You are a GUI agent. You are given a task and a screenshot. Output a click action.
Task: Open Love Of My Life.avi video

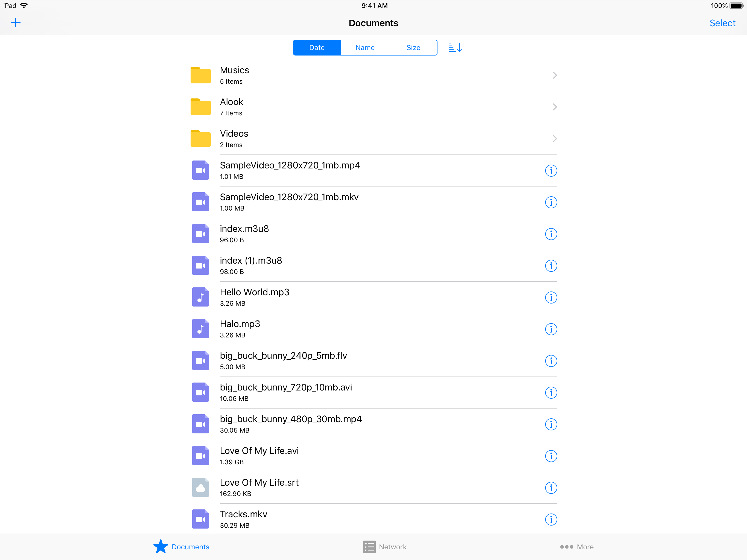pyautogui.click(x=338, y=456)
